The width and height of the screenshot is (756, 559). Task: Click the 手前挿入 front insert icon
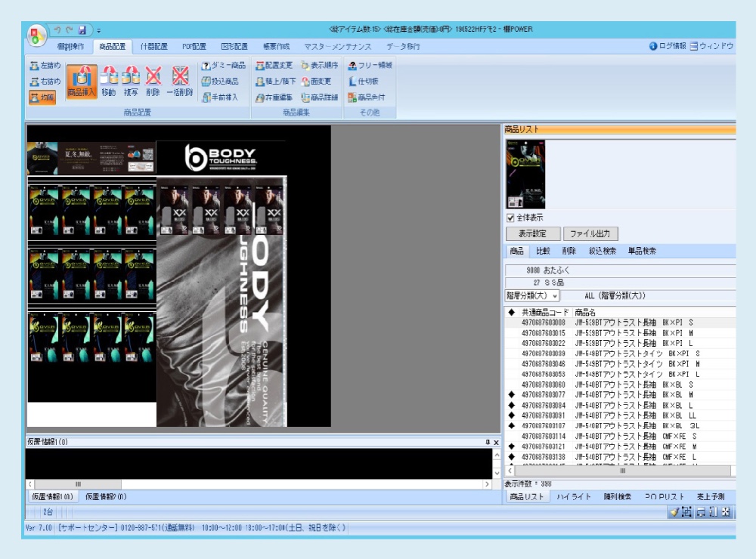206,97
